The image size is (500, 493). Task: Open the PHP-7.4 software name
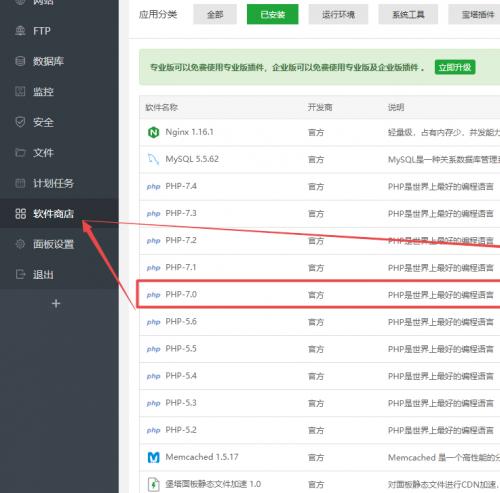tap(181, 186)
